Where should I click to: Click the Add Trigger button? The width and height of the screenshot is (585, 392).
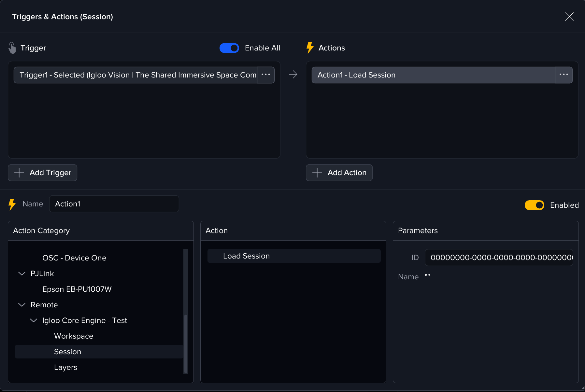pos(43,173)
